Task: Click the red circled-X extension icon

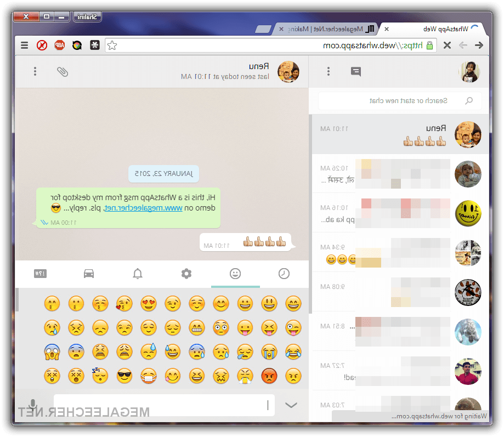Action: (42, 46)
